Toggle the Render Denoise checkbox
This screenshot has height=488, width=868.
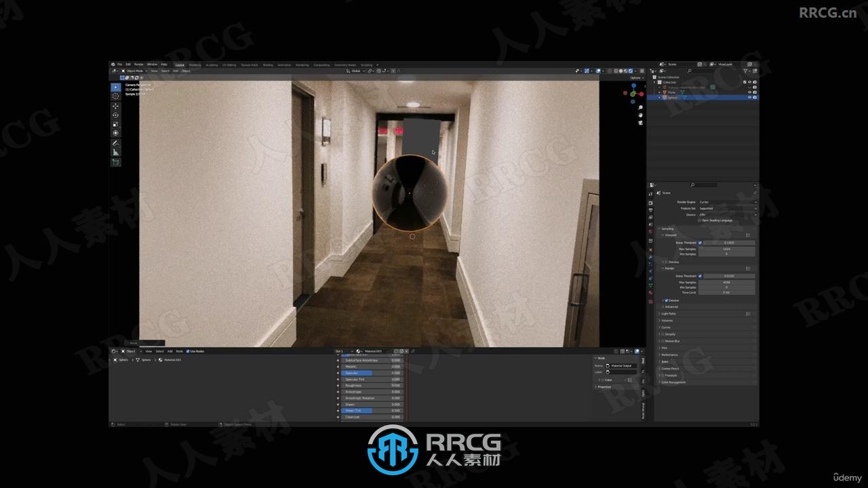[x=667, y=300]
